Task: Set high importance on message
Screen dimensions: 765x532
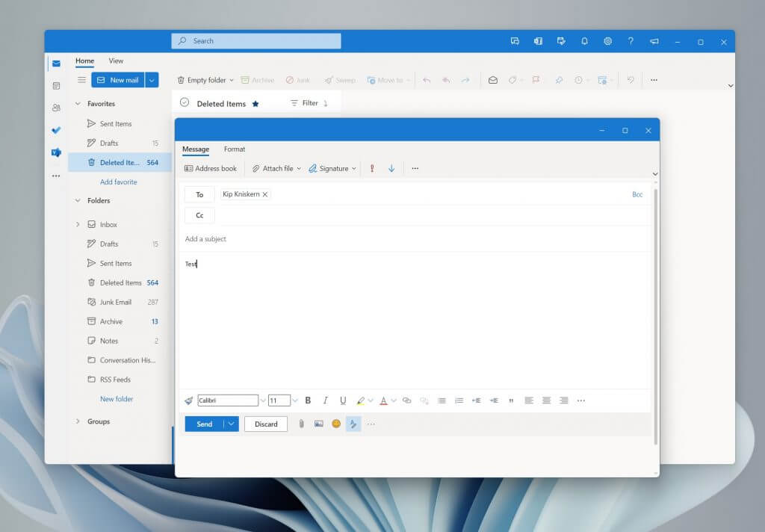Action: click(x=372, y=168)
